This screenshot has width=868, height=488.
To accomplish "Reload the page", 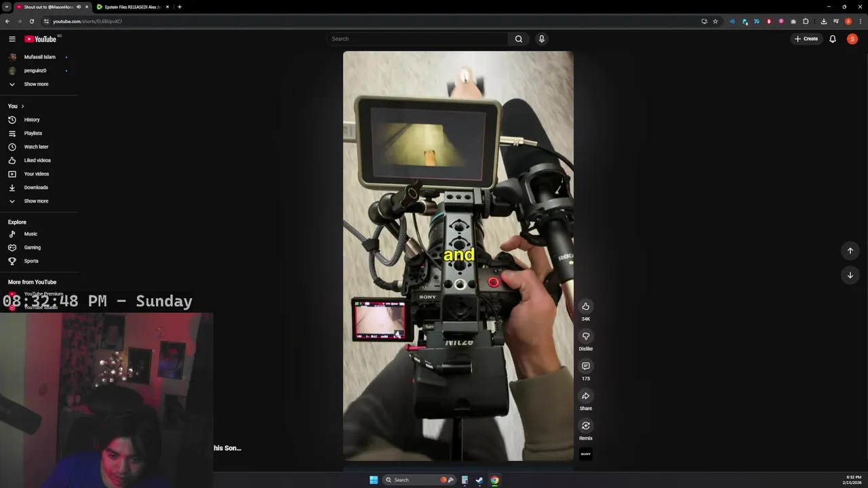I will (31, 21).
